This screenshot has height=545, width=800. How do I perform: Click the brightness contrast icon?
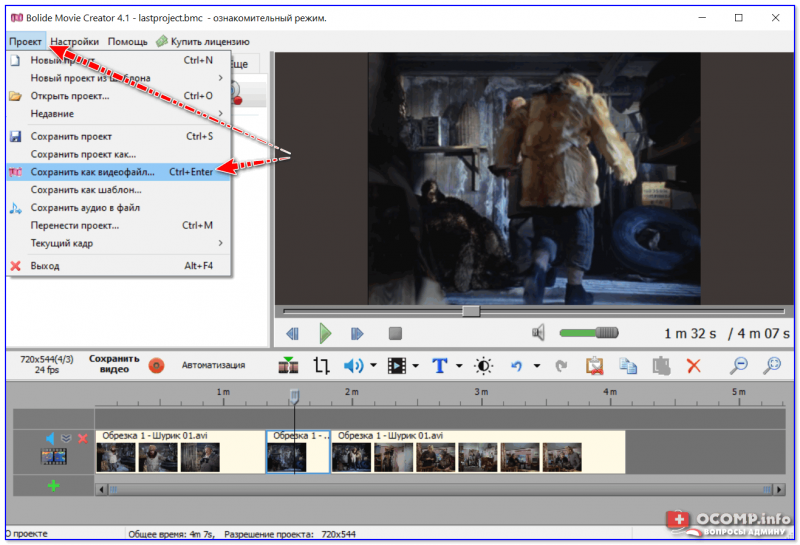pyautogui.click(x=484, y=365)
